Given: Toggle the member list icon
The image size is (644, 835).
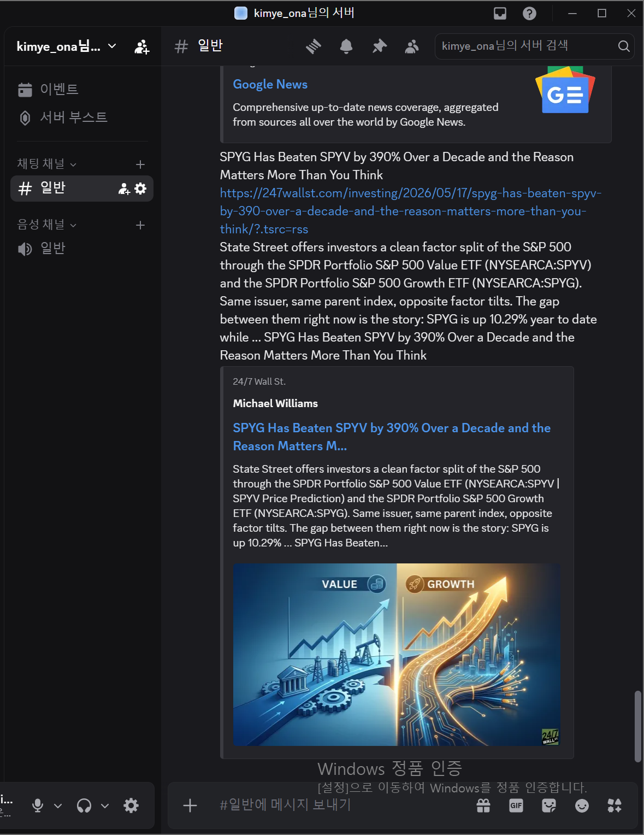Looking at the screenshot, I should click(412, 46).
